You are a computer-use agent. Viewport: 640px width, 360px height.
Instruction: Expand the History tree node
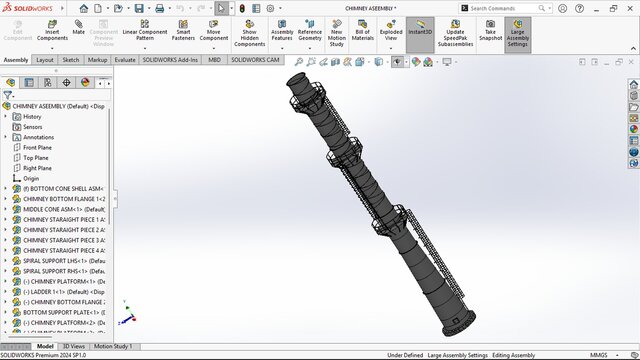[5, 117]
